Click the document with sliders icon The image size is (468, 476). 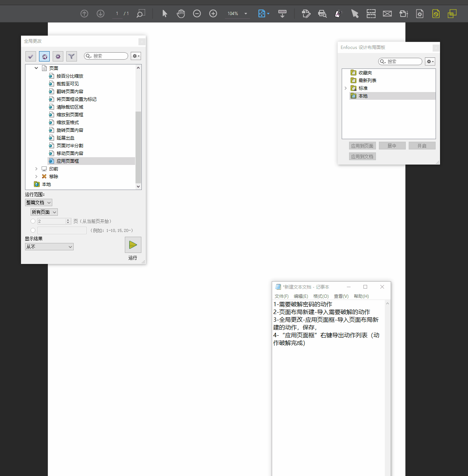tap(404, 14)
